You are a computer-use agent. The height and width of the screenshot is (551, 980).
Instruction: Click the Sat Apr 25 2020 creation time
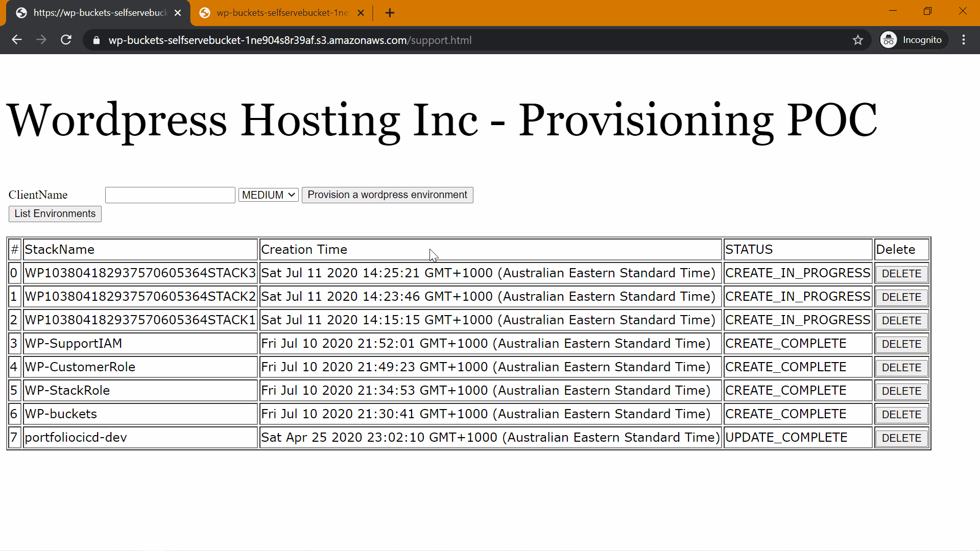coord(491,438)
